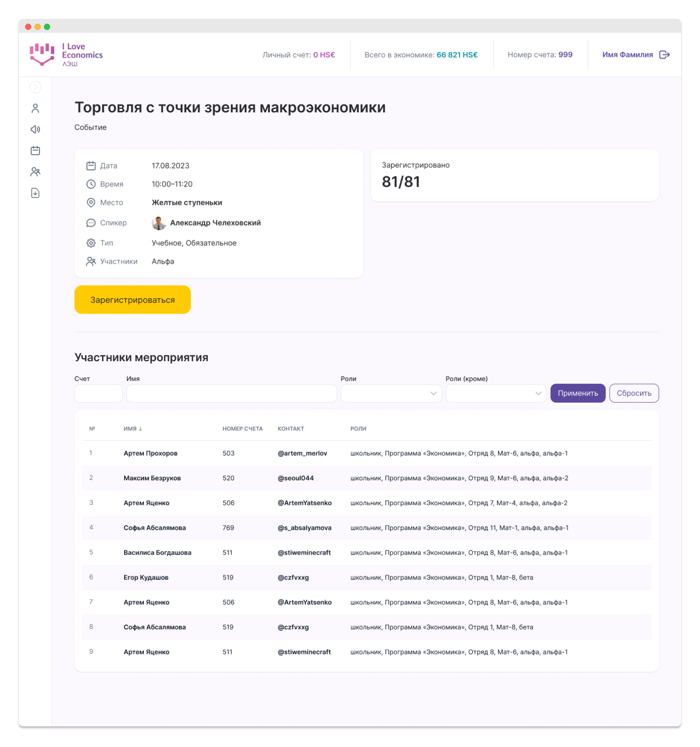Expand the sidebar with the arrow icon

click(x=35, y=87)
